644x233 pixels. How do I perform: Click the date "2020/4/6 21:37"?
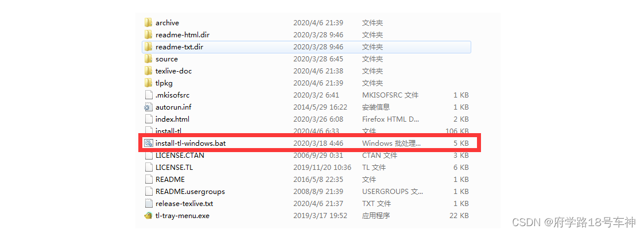(x=319, y=203)
